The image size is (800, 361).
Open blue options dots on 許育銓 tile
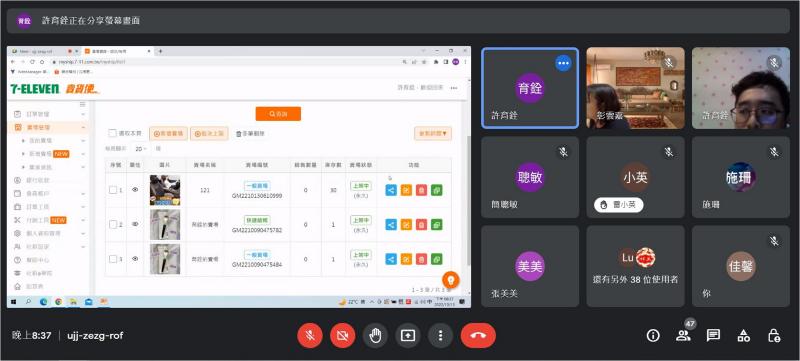point(563,63)
